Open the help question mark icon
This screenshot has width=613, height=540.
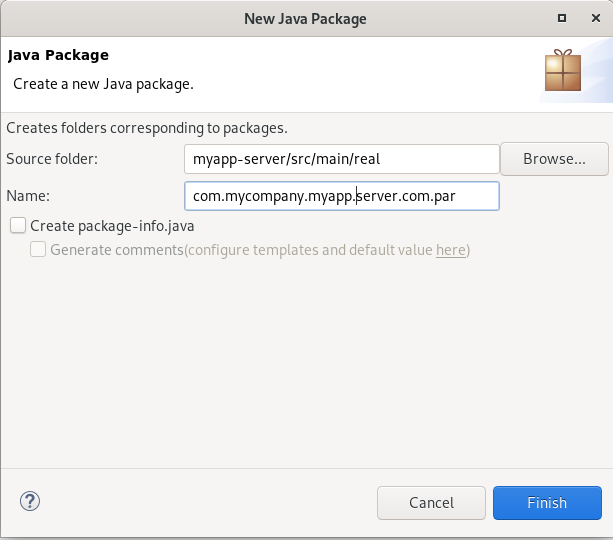[x=30, y=501]
